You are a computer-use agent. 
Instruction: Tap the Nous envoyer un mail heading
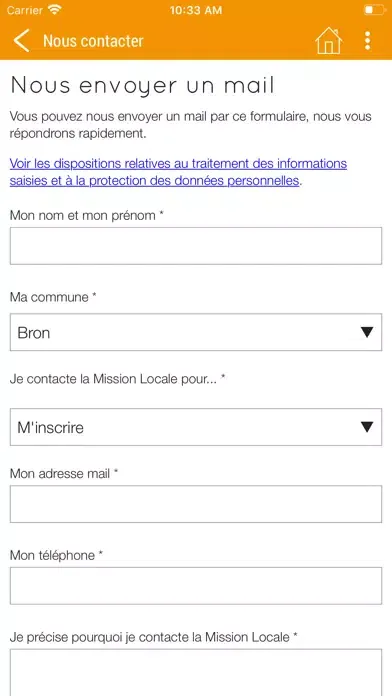[x=143, y=86]
